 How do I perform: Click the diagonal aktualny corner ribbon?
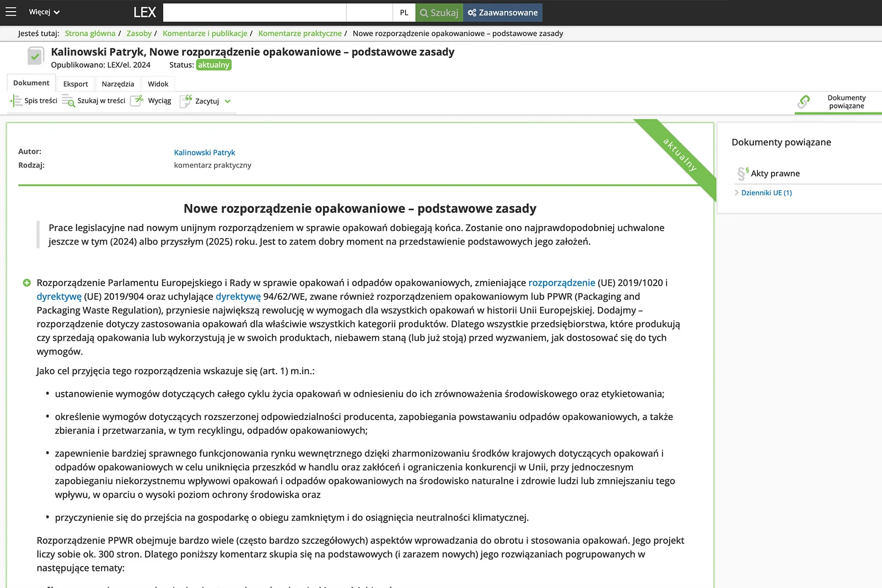tap(680, 155)
